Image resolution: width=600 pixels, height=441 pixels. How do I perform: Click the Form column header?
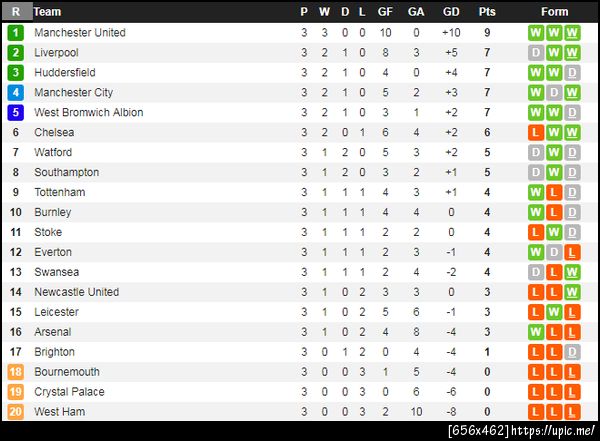click(554, 12)
